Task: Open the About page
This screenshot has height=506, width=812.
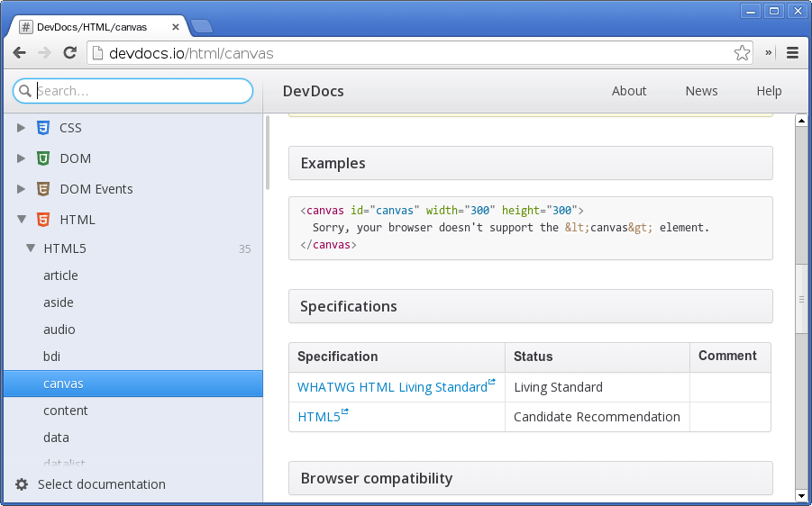Action: [x=629, y=91]
